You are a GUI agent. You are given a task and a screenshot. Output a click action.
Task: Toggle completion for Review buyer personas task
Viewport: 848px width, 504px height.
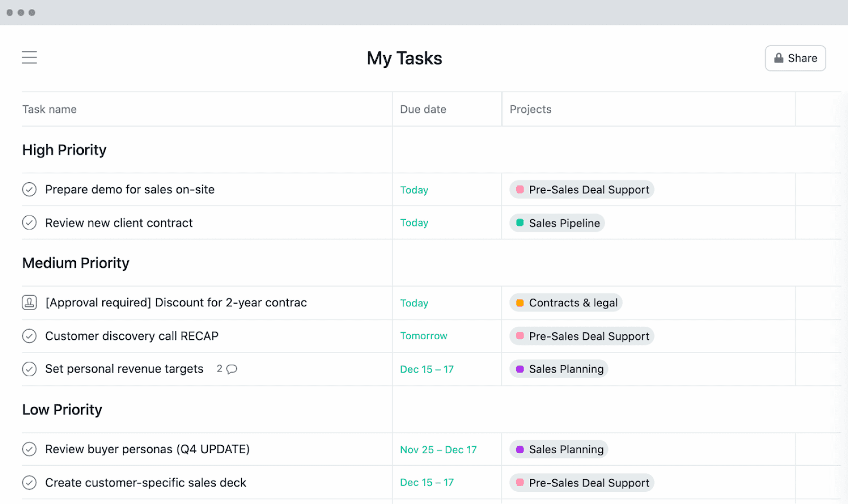pos(29,449)
